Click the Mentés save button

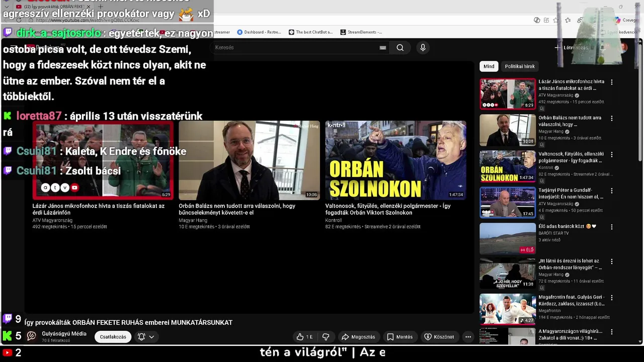399,337
